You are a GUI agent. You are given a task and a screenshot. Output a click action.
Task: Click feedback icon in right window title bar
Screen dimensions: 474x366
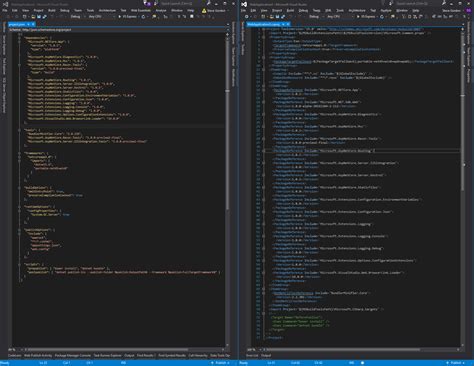coord(391,4)
